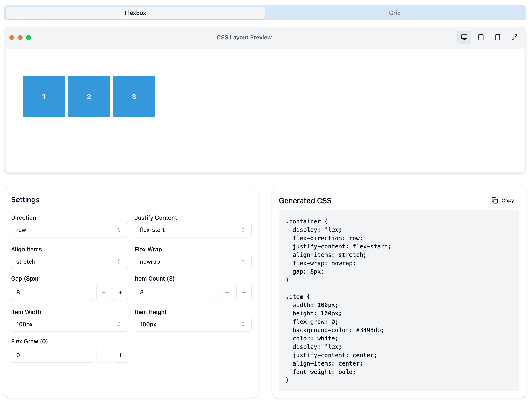
Task: Click the orange-red window close dot
Action: (12, 37)
